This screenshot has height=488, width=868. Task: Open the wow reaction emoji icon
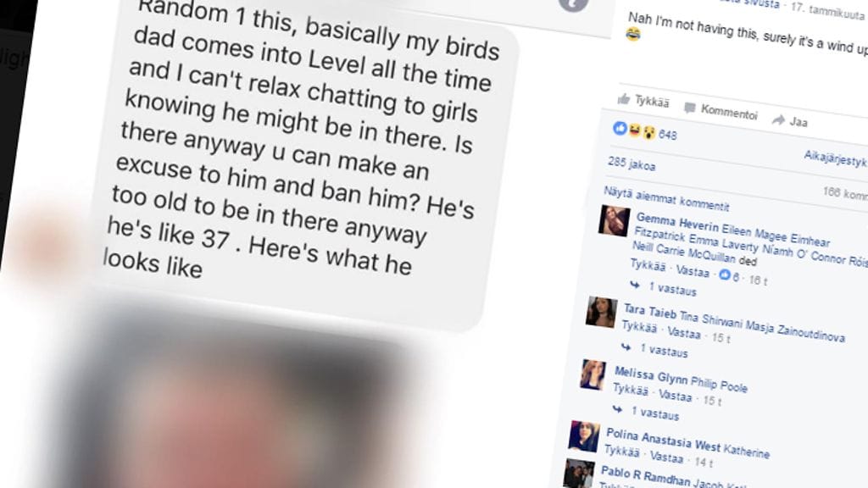[x=648, y=133]
